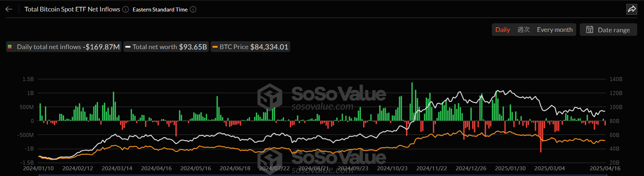Click calendar icon in Date range button
This screenshot has height=176, width=644.
click(589, 30)
